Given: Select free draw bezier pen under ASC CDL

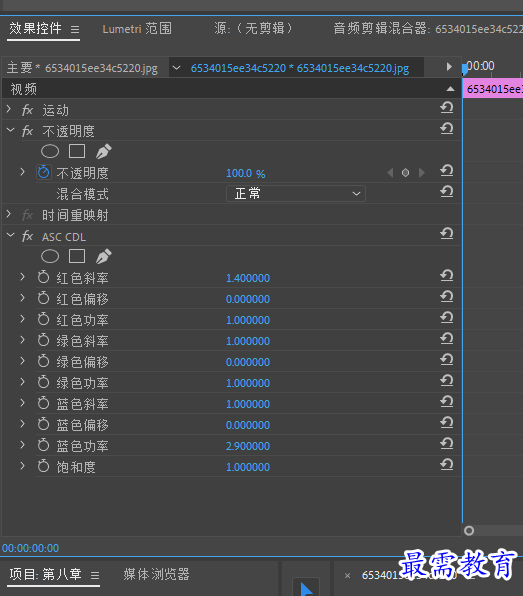Looking at the screenshot, I should 103,256.
